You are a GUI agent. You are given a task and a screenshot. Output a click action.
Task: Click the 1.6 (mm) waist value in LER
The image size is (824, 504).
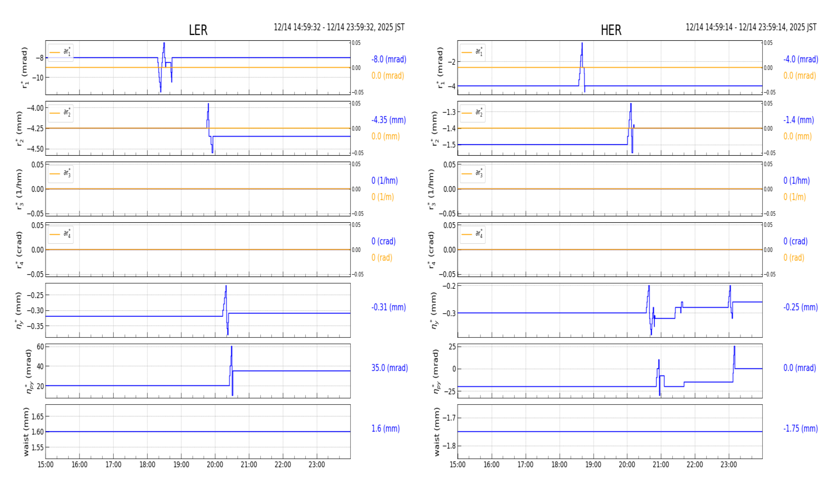coord(385,429)
